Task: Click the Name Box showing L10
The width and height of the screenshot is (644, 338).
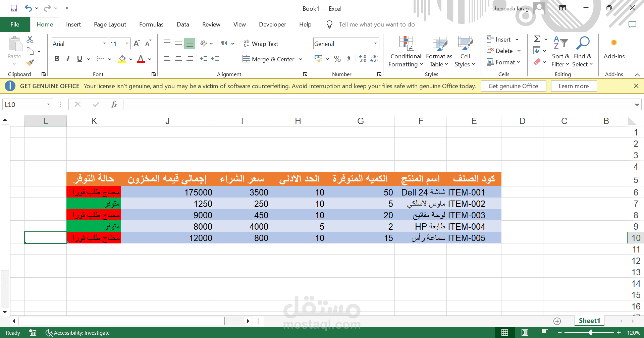Action: point(28,105)
